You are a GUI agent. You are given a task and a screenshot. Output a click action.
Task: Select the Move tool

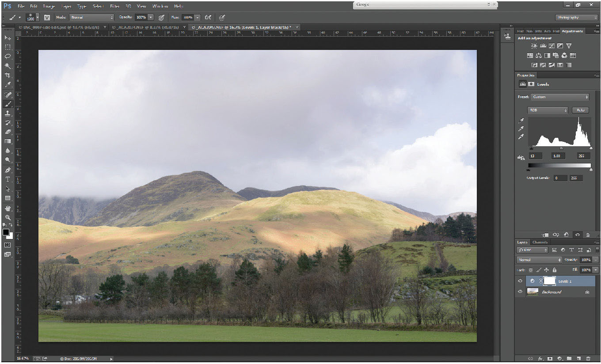(x=8, y=38)
